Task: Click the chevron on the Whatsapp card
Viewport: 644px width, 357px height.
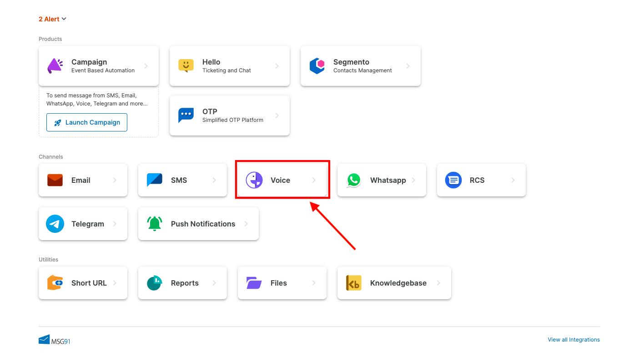Action: pyautogui.click(x=413, y=180)
